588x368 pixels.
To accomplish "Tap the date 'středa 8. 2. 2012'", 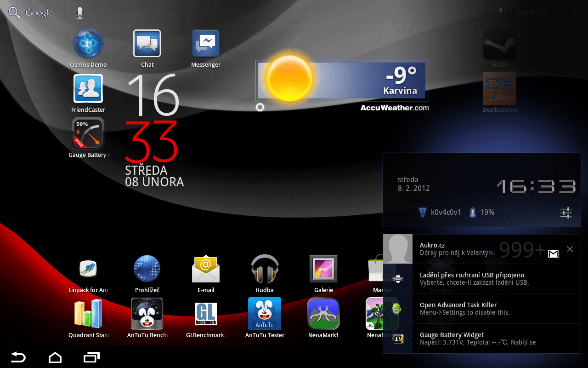I will [x=414, y=184].
